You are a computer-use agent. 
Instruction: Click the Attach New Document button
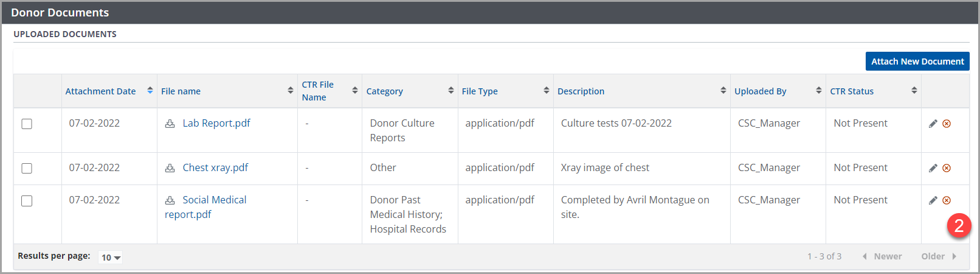[x=917, y=61]
